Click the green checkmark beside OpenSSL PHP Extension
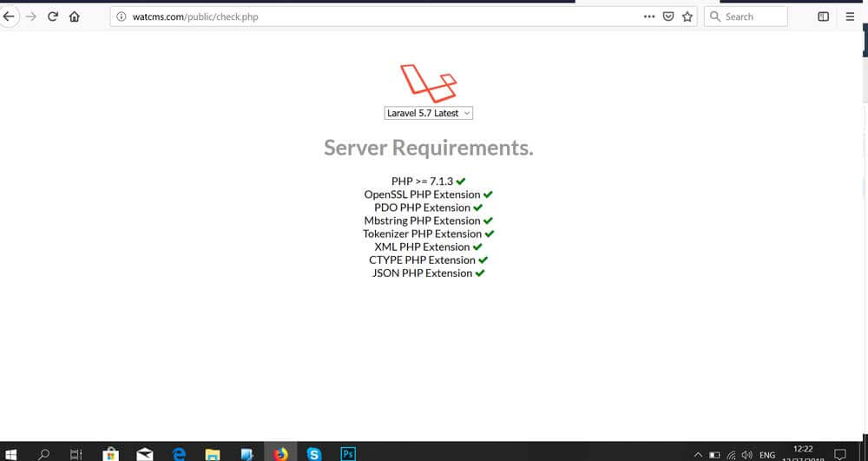Viewport: 868px width, 461px height. 488,194
